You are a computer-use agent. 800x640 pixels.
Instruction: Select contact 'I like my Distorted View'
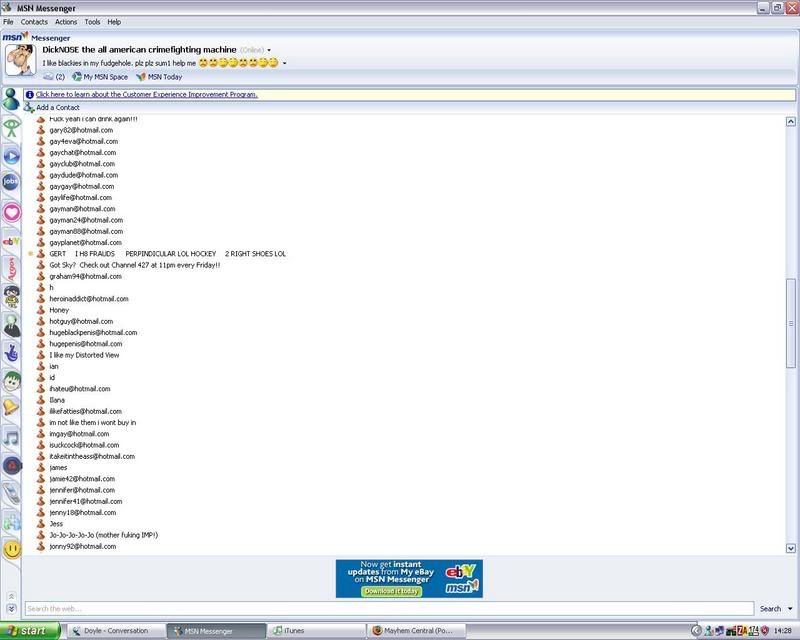(x=84, y=355)
